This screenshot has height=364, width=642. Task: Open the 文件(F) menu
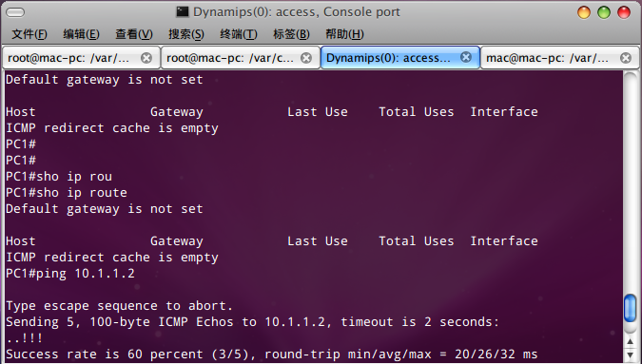pyautogui.click(x=29, y=34)
